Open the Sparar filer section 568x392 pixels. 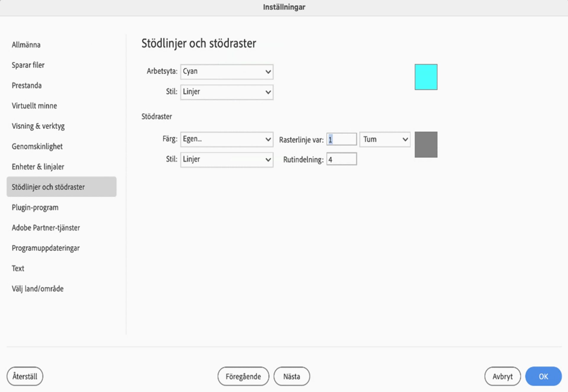point(28,65)
